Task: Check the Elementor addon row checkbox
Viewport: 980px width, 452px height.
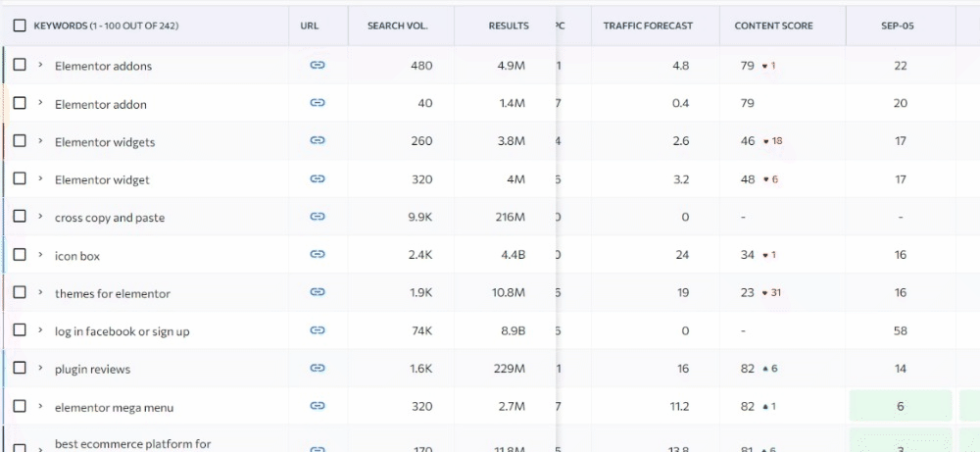Action: 20,103
